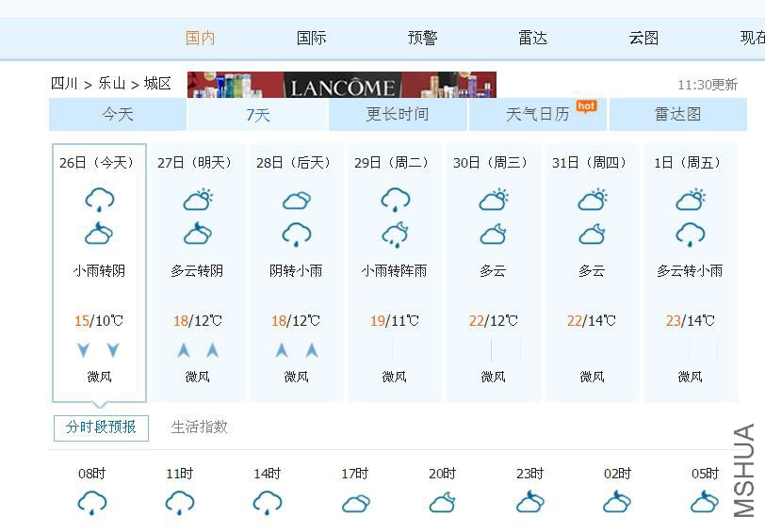This screenshot has width=765, height=532.
Task: Click the rain icon under 26日 today
Action: pyautogui.click(x=100, y=199)
